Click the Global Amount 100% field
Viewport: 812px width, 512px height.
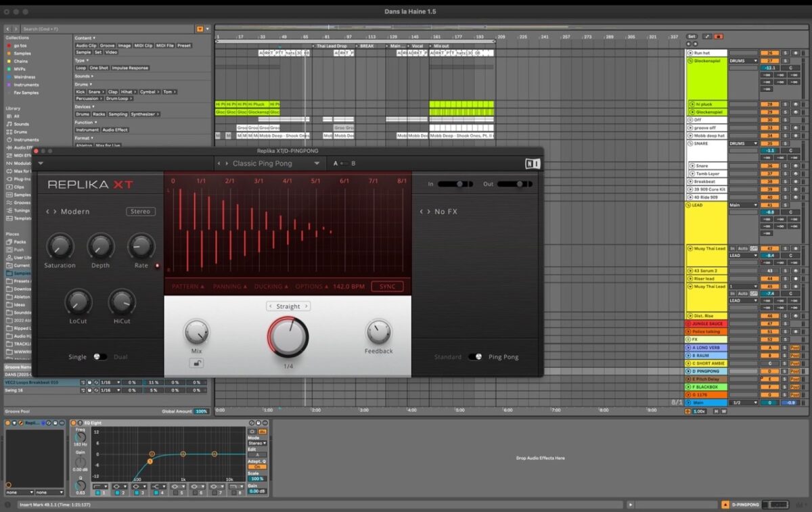point(202,411)
